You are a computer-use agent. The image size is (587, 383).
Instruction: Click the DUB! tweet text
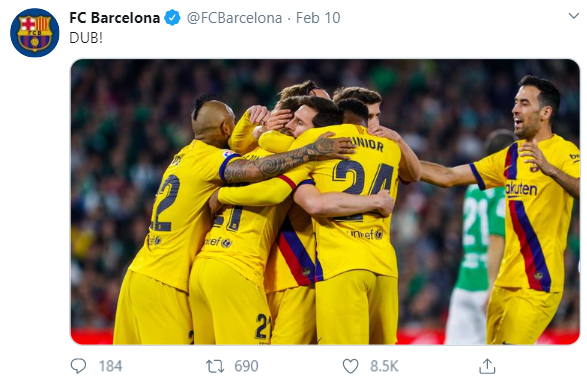pos(86,38)
